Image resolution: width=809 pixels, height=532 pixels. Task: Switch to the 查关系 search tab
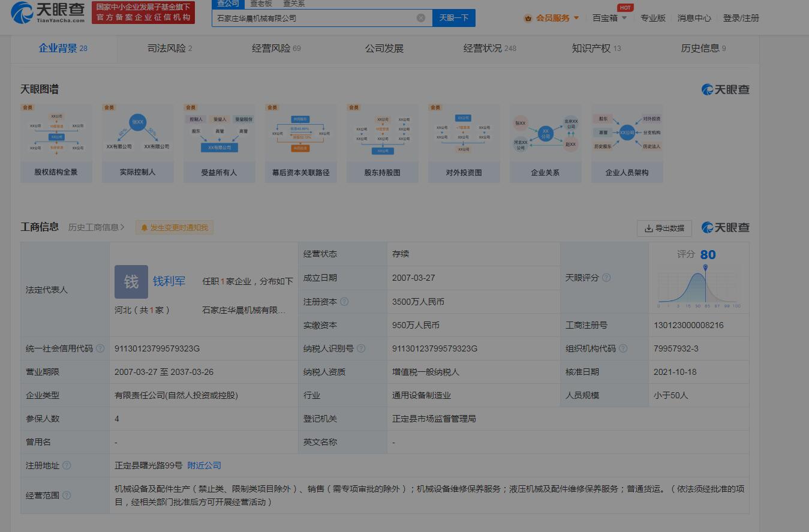point(294,4)
